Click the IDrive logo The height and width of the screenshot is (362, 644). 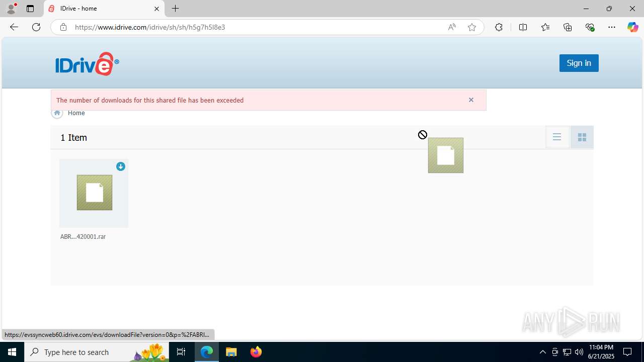[87, 64]
